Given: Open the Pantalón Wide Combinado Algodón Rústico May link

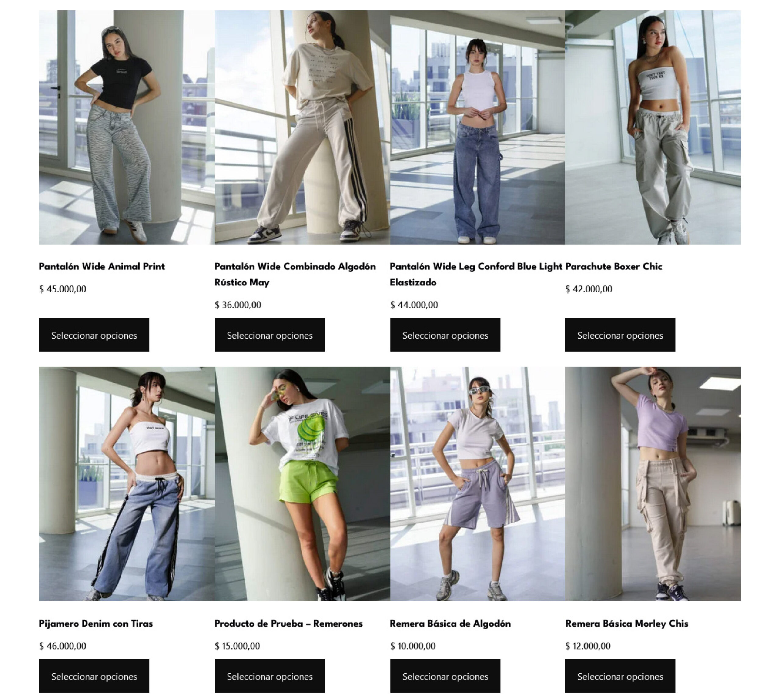Looking at the screenshot, I should pos(295,274).
